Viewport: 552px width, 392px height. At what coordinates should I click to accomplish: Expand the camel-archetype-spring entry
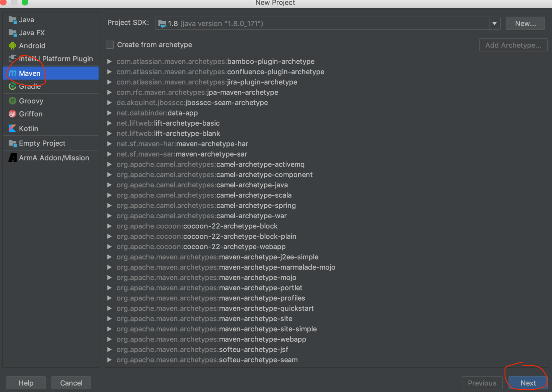(110, 205)
